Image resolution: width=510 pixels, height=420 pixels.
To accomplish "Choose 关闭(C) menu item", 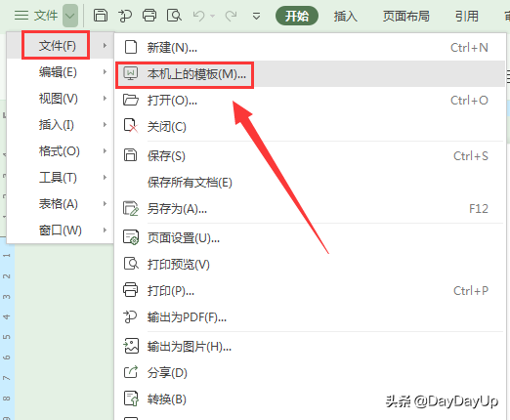I will pos(310,126).
